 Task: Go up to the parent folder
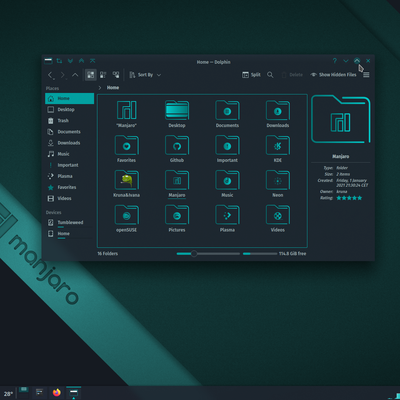(x=75, y=75)
